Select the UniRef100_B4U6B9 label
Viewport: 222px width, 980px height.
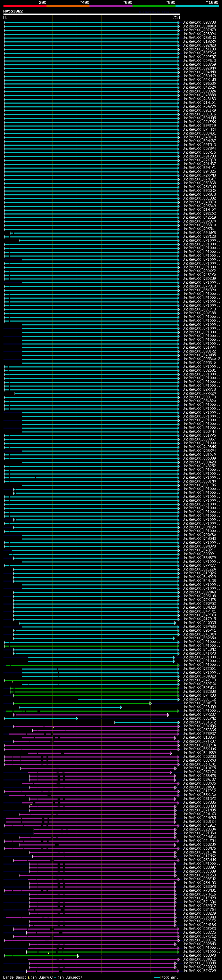pos(199,753)
